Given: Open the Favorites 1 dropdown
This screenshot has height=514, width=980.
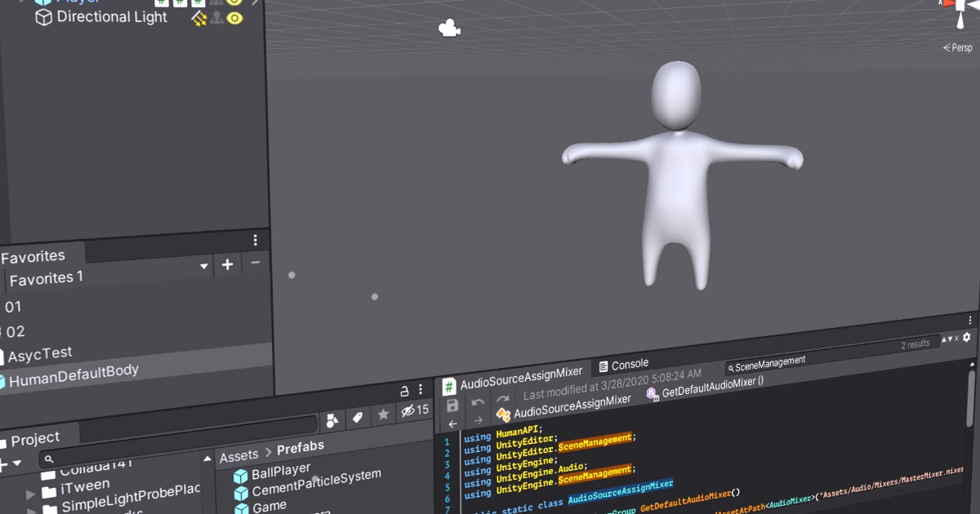Looking at the screenshot, I should (202, 267).
